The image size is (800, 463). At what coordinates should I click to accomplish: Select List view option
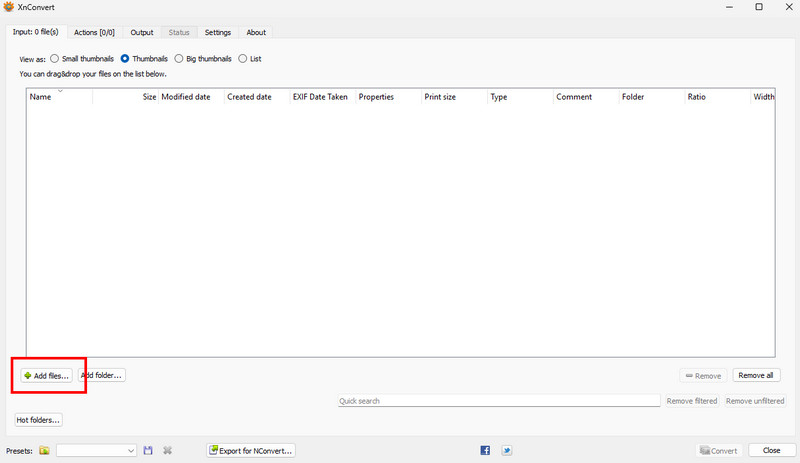point(243,59)
